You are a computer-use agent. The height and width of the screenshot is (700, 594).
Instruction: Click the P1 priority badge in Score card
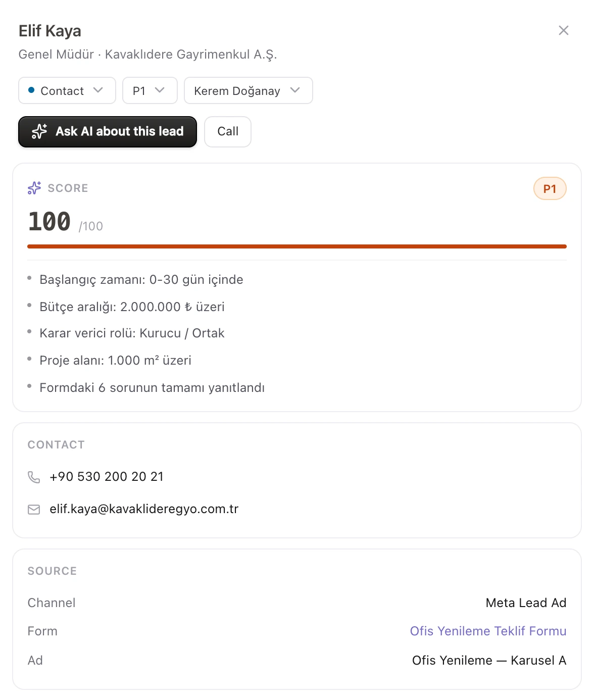tap(550, 189)
